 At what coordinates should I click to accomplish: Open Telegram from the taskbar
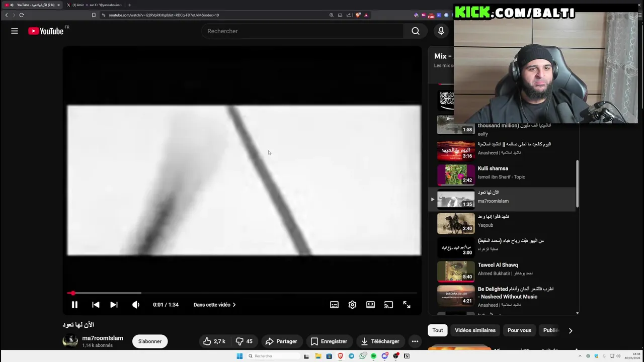pos(351,356)
